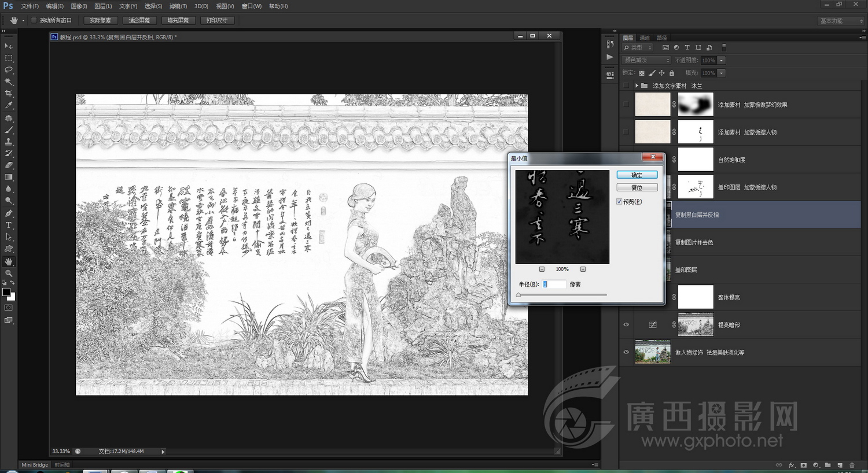Open the History panel icon
Viewport: 868px width, 473px height.
click(x=610, y=44)
